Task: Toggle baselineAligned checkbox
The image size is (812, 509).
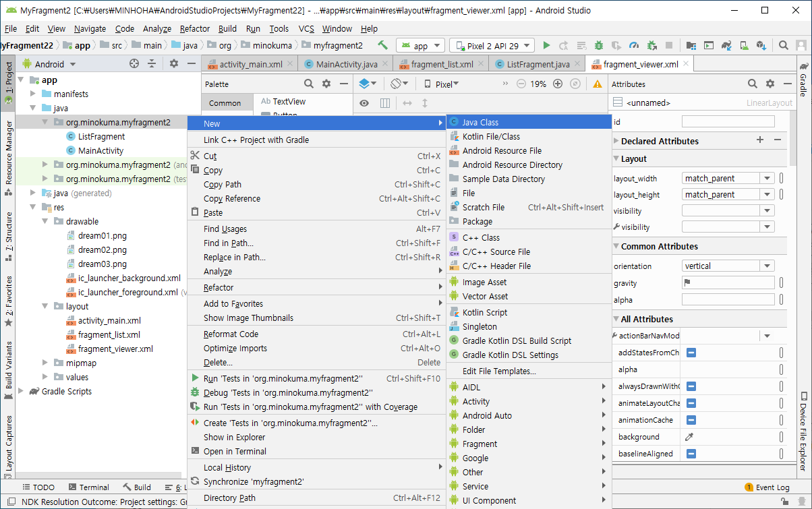Action: pyautogui.click(x=691, y=454)
